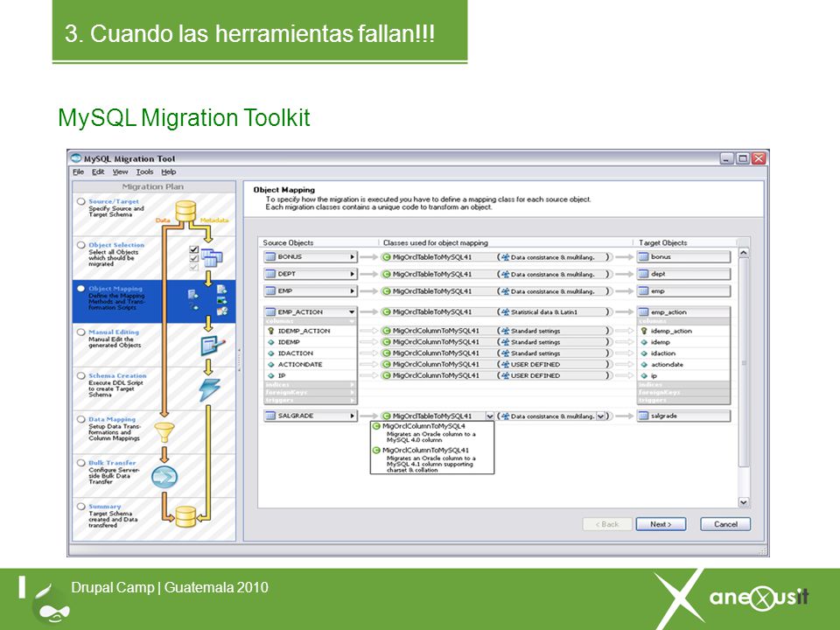Select the target dept object field
This screenshot has width=840, height=630.
(x=683, y=274)
